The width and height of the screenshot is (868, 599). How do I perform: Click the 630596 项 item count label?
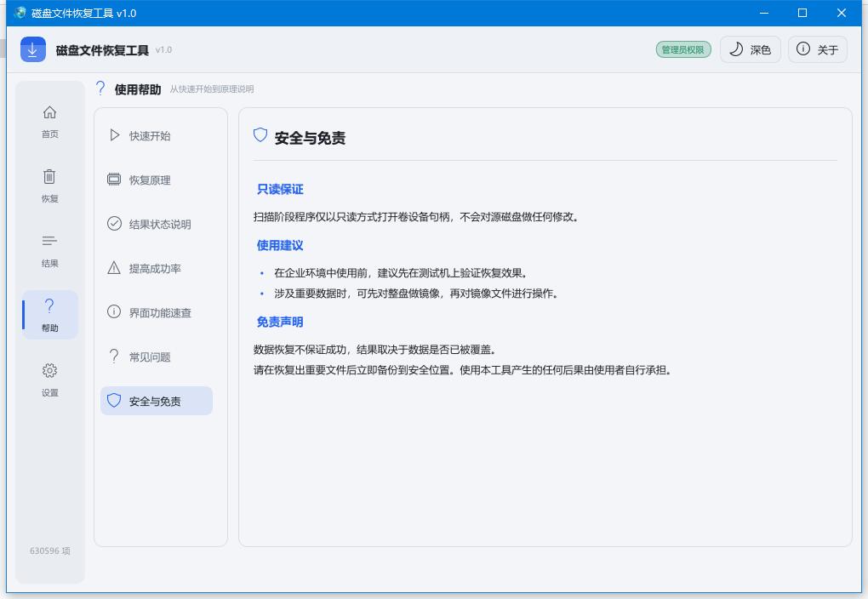[x=50, y=551]
